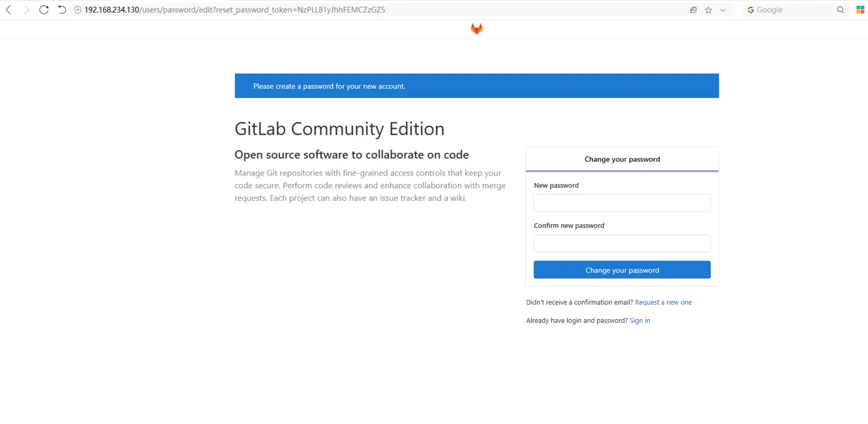Viewport: 868px width, 424px height.
Task: Open the Sign in link
Action: pyautogui.click(x=639, y=320)
